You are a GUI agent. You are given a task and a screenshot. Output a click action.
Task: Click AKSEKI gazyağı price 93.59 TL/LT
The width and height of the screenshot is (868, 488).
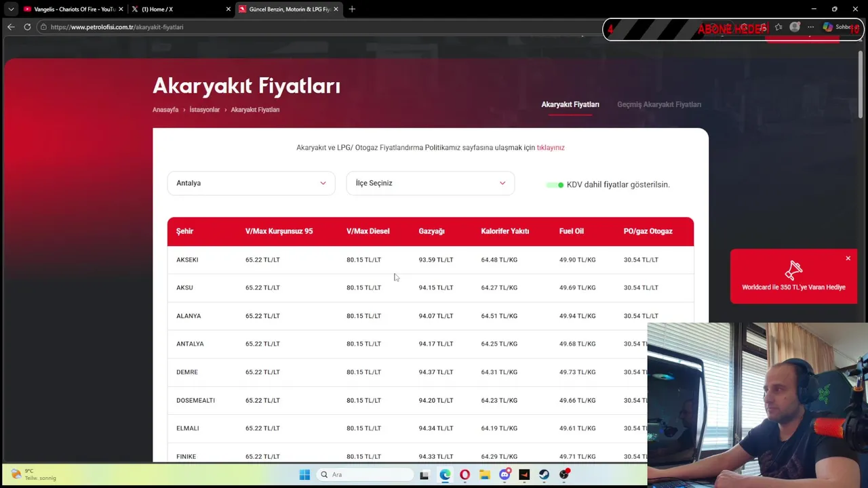(435, 260)
